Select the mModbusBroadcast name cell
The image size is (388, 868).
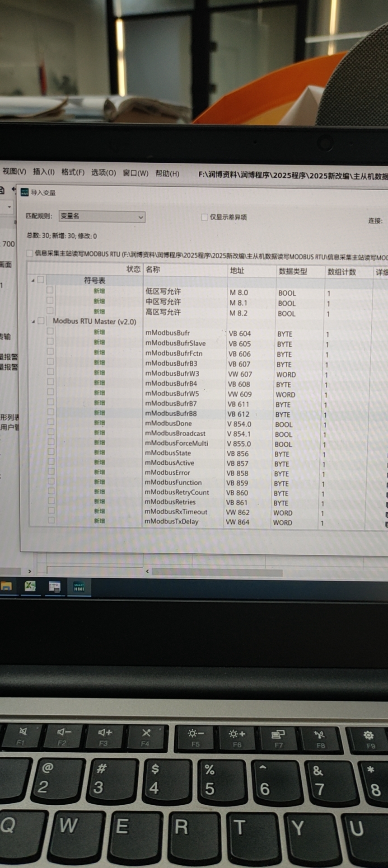tap(175, 433)
